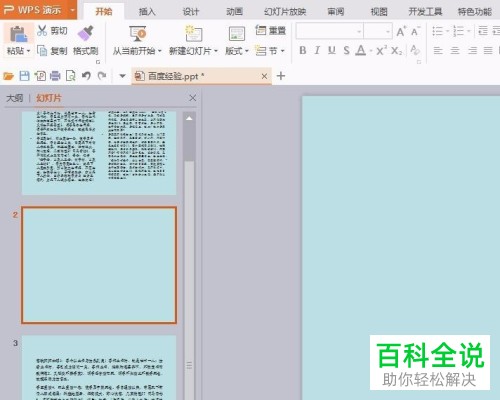
Task: Expand the 版式 layout dropdown arrow
Action: click(x=247, y=51)
